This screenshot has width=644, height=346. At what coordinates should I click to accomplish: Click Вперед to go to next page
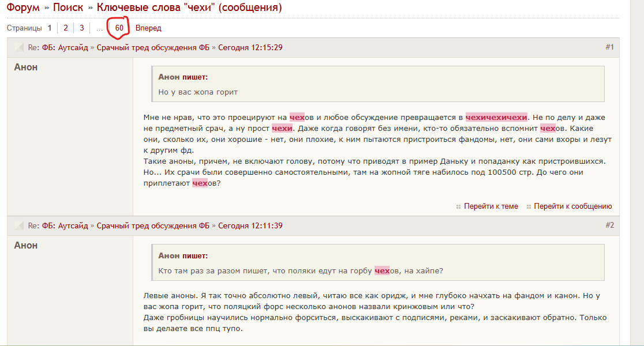point(148,28)
